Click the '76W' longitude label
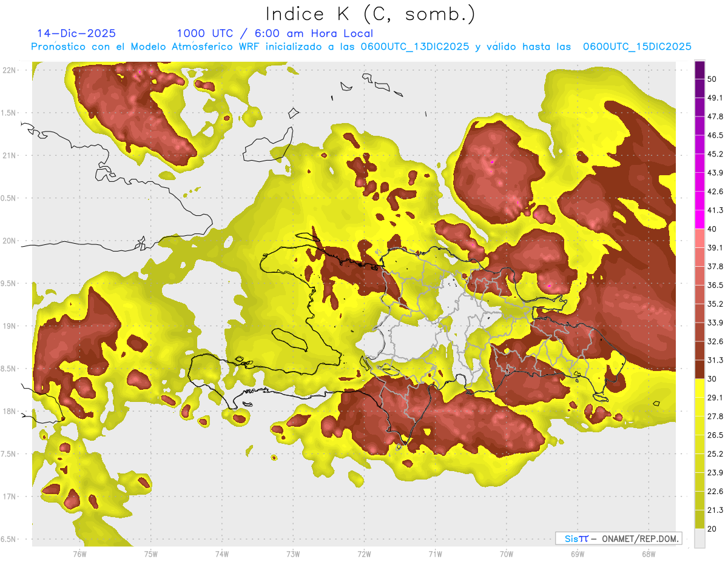The image size is (728, 562). tap(79, 554)
